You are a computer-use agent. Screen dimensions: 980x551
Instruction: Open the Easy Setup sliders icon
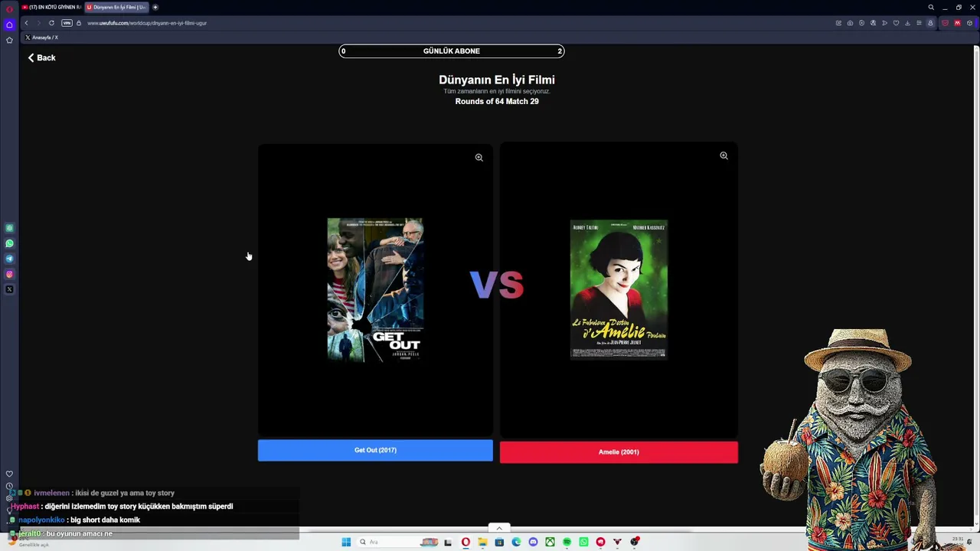coord(919,23)
